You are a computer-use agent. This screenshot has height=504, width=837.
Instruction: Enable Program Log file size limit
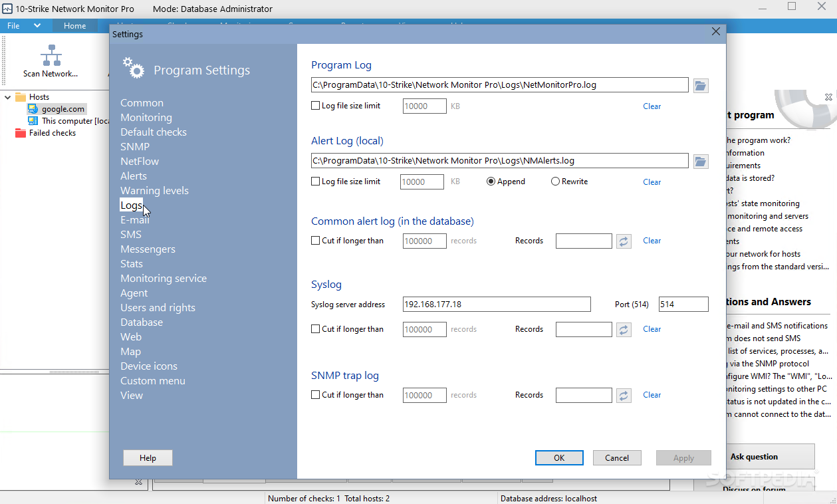pyautogui.click(x=316, y=106)
